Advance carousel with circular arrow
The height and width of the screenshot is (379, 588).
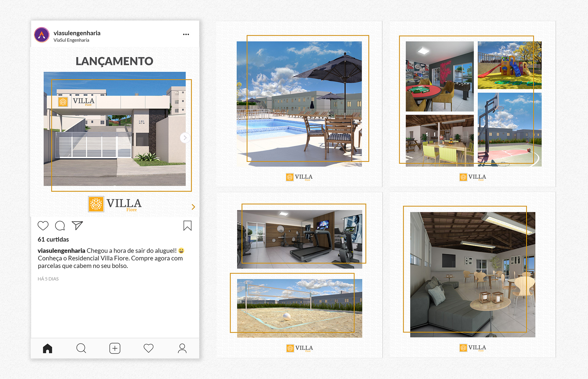(x=185, y=138)
